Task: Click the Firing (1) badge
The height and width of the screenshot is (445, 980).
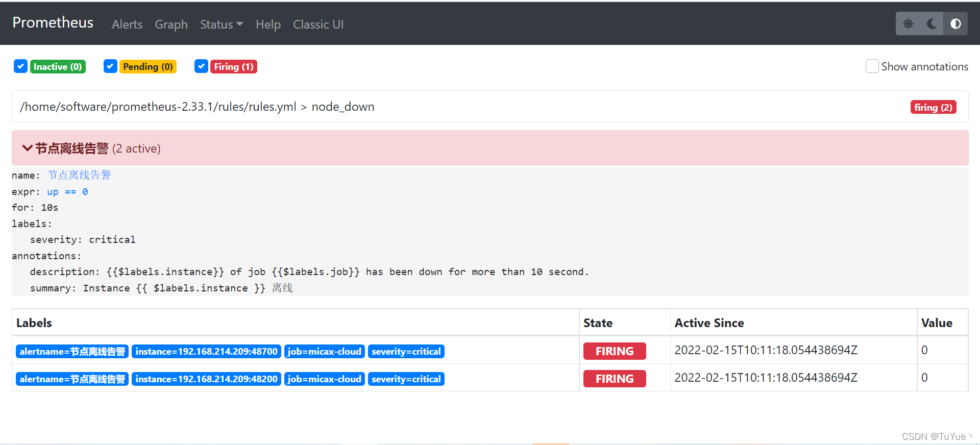Action: 234,66
